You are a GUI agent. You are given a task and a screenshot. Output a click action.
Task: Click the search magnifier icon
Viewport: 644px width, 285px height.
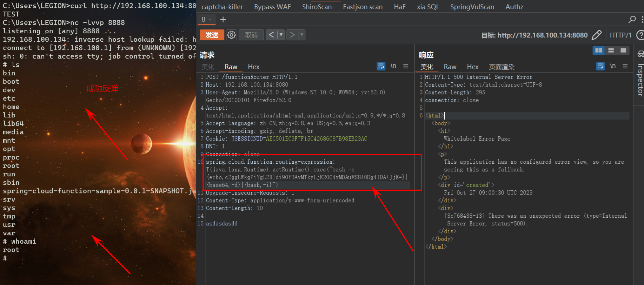tap(632, 20)
